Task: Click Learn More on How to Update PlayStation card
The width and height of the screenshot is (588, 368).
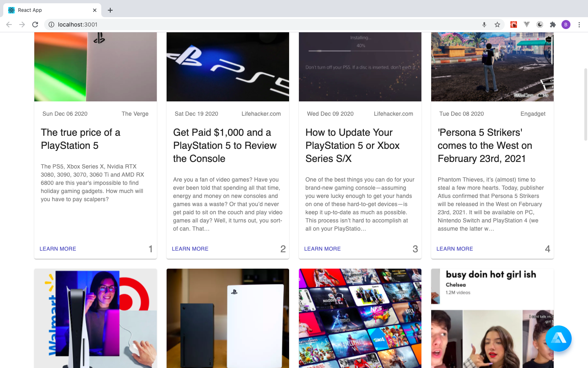Action: point(323,249)
